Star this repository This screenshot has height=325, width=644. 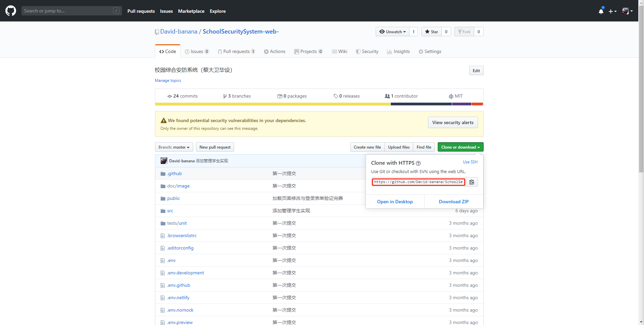pyautogui.click(x=431, y=32)
